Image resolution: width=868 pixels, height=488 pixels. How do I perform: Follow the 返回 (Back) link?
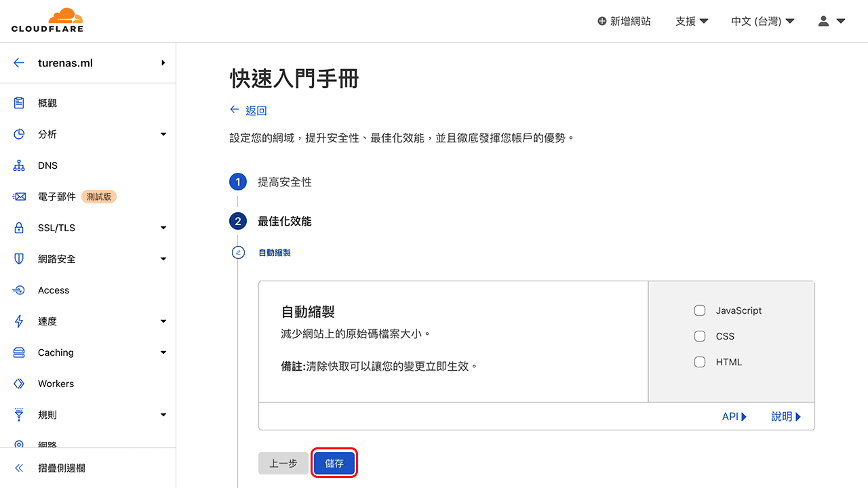click(249, 110)
